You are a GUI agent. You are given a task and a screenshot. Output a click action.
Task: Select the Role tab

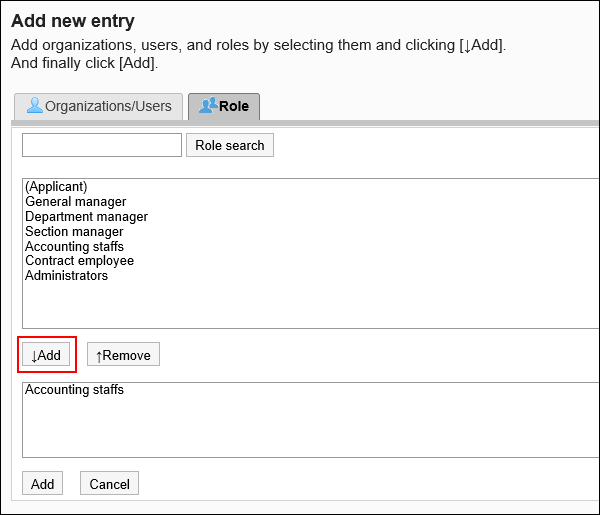click(224, 106)
